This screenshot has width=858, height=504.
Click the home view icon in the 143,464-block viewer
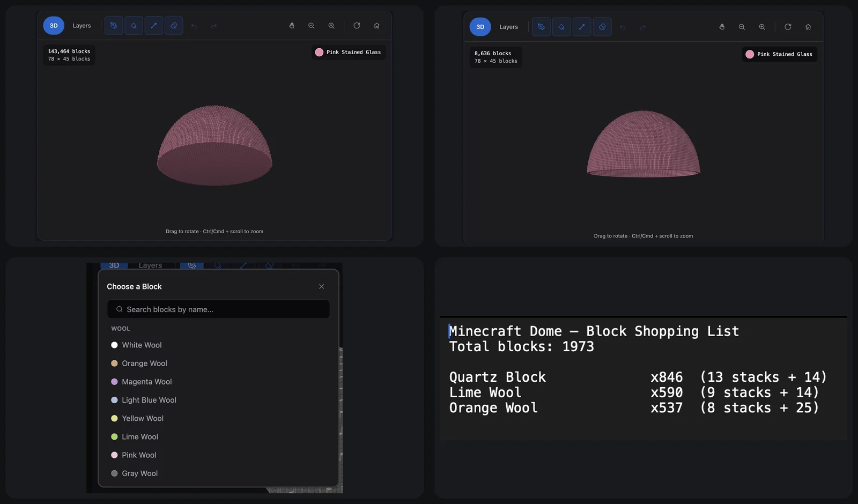coord(377,26)
